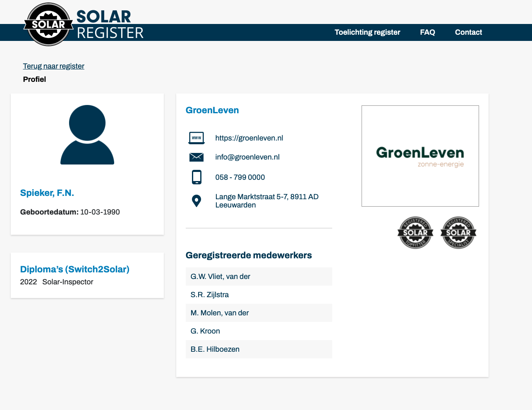Viewport: 532px width, 410px height.
Task: Click the Lange Marktstraat 5-7 address
Action: coord(267,201)
